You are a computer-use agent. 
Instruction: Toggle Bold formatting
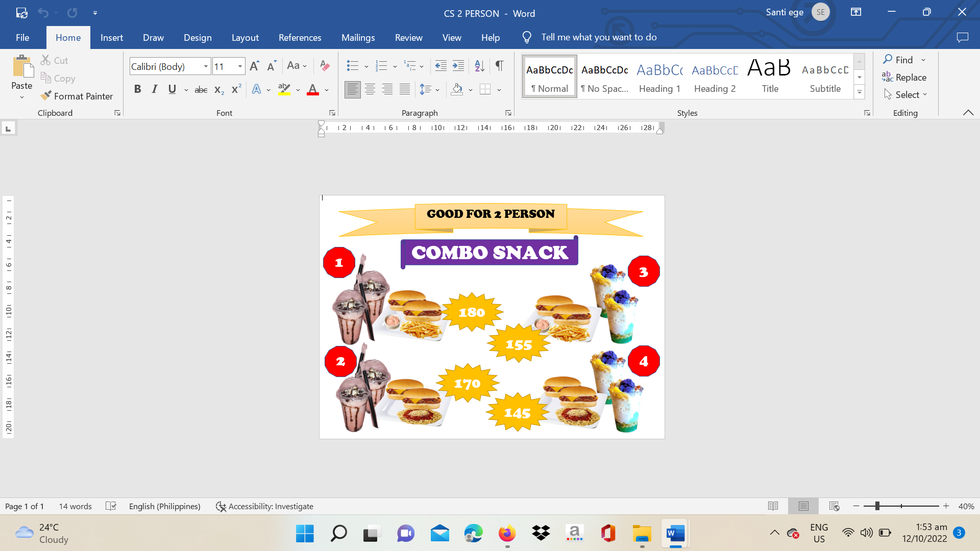coord(137,90)
